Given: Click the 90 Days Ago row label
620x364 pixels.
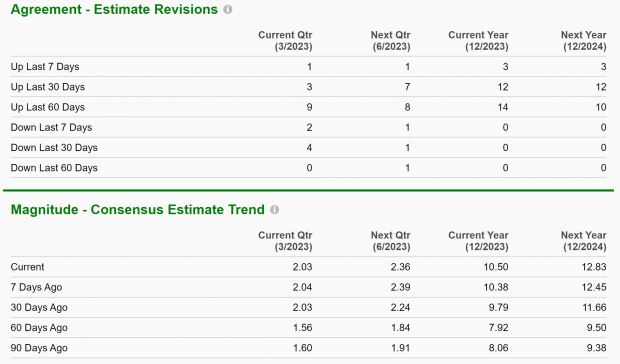Looking at the screenshot, I should 39,348.
